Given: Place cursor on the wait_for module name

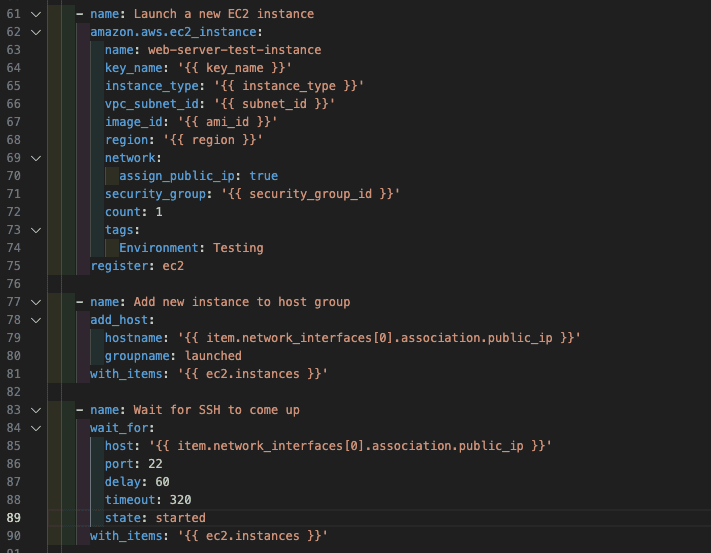Looking at the screenshot, I should tap(119, 428).
